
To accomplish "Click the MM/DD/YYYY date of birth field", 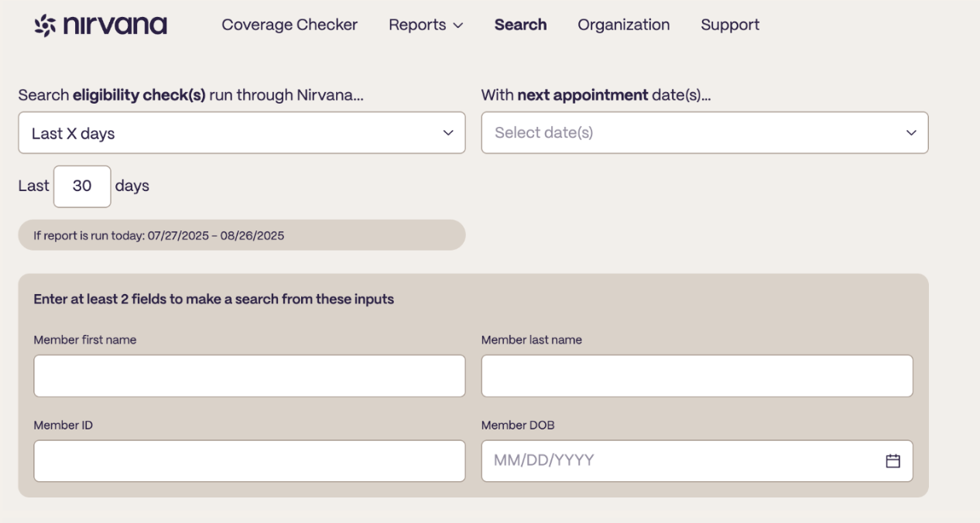I will [697, 461].
